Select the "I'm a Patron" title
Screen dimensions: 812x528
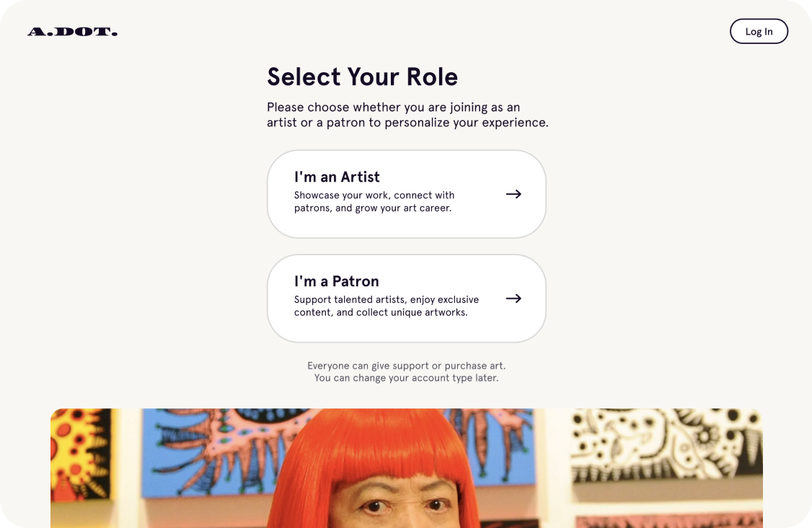click(336, 281)
